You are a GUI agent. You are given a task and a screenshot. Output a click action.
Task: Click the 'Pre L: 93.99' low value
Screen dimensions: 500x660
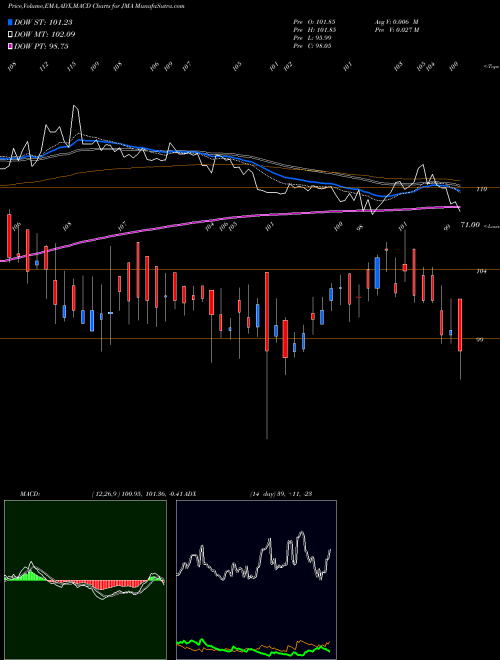coord(312,38)
